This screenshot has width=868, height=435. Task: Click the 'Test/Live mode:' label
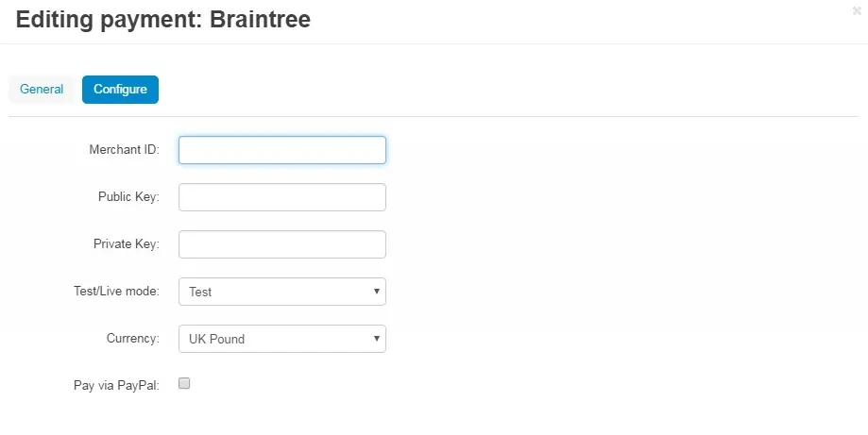[x=116, y=292]
